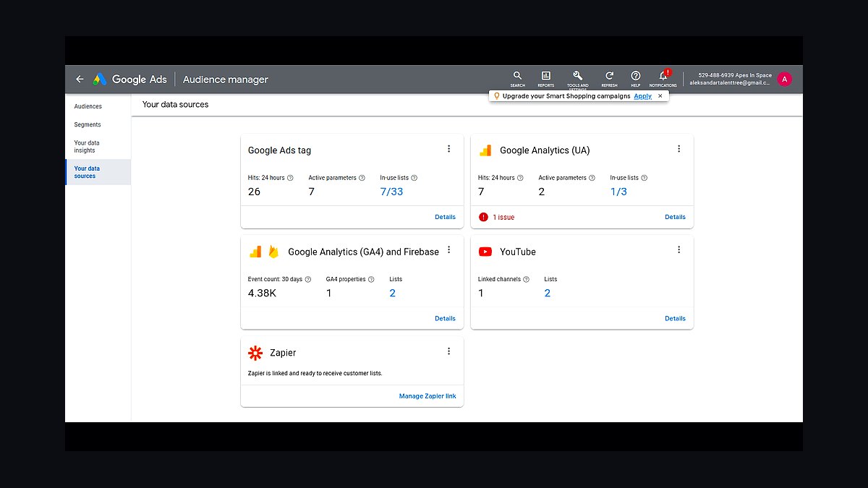Click the 1 issue text
Image resolution: width=868 pixels, height=488 pixels.
click(503, 217)
